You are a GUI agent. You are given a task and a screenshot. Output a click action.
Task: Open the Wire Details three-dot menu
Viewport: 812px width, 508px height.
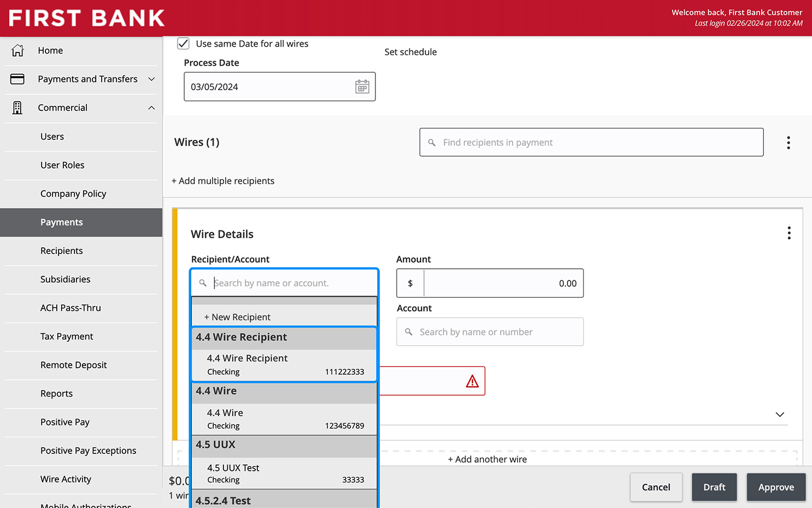[x=789, y=233]
